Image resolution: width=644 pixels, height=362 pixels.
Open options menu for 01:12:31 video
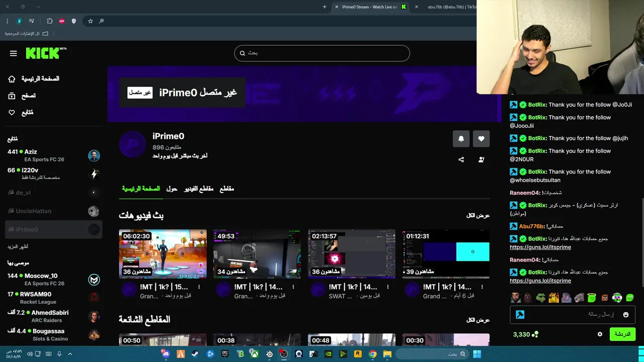tap(482, 287)
